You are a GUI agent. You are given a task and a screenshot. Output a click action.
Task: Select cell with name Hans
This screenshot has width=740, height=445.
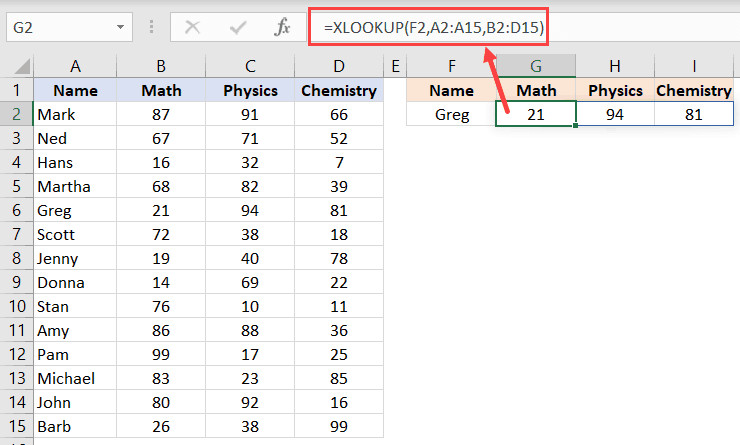(75, 162)
